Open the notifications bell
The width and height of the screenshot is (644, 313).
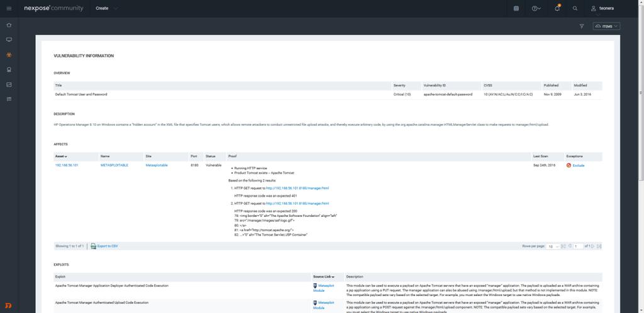557,8
